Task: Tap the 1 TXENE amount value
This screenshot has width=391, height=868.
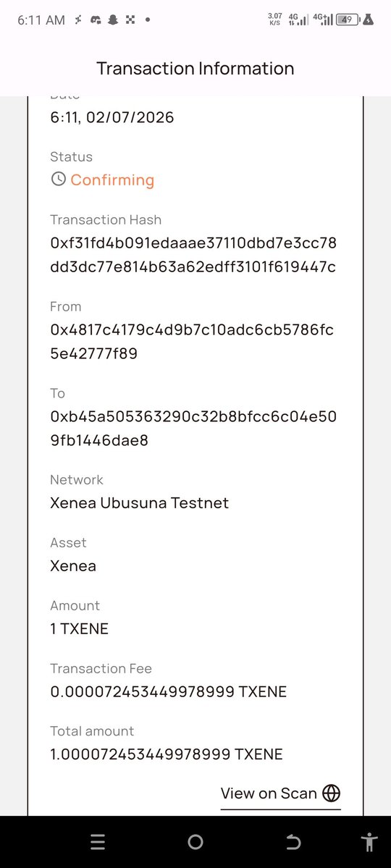Action: pos(79,629)
